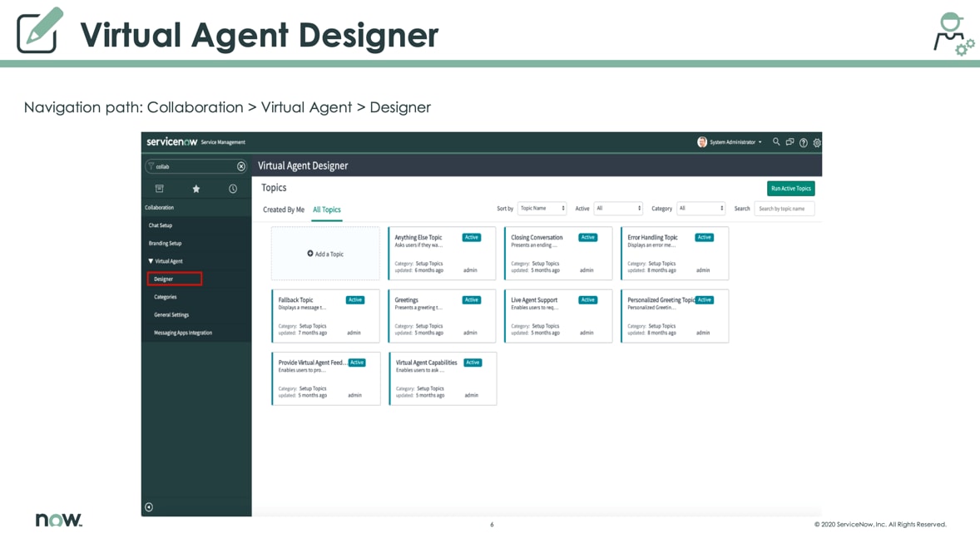Screen dimensions: 980x548
Task: Open the Greetings topic card
Action: pos(441,316)
